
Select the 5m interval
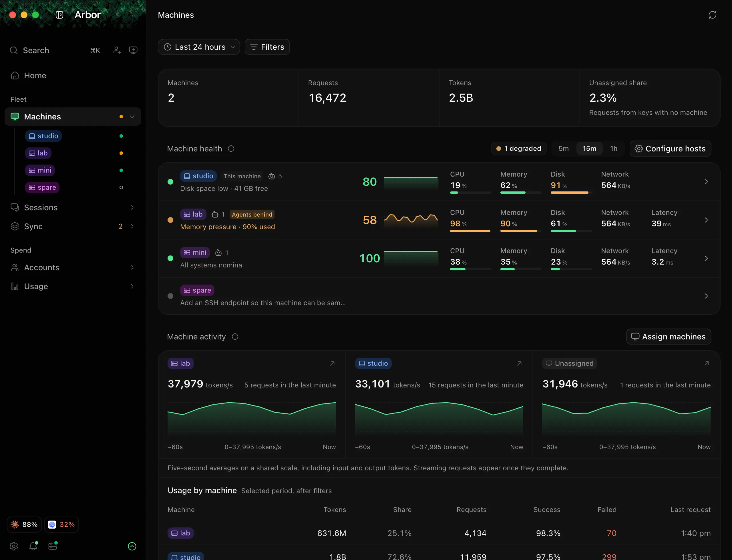point(564,149)
